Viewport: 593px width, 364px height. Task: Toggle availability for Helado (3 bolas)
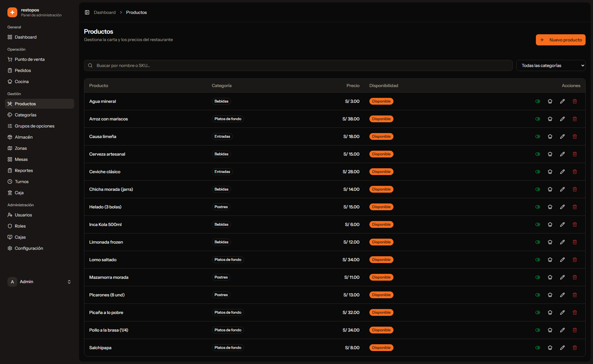coord(538,207)
